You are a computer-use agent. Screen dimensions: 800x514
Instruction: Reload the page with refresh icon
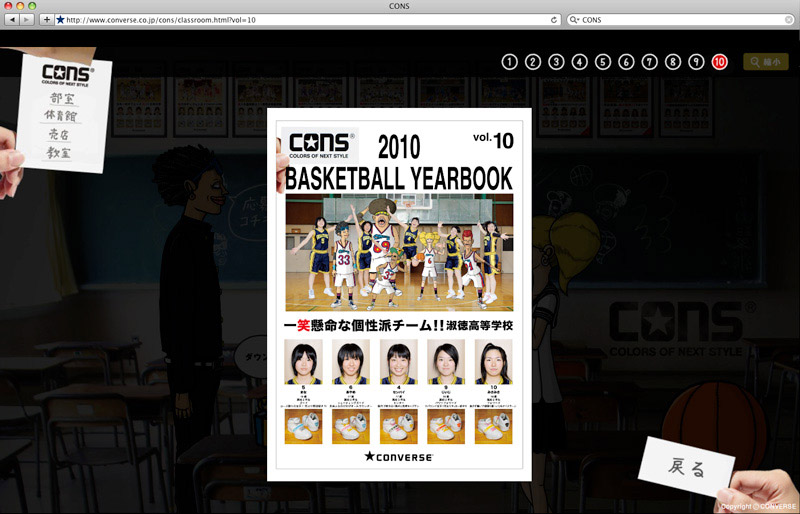point(554,20)
